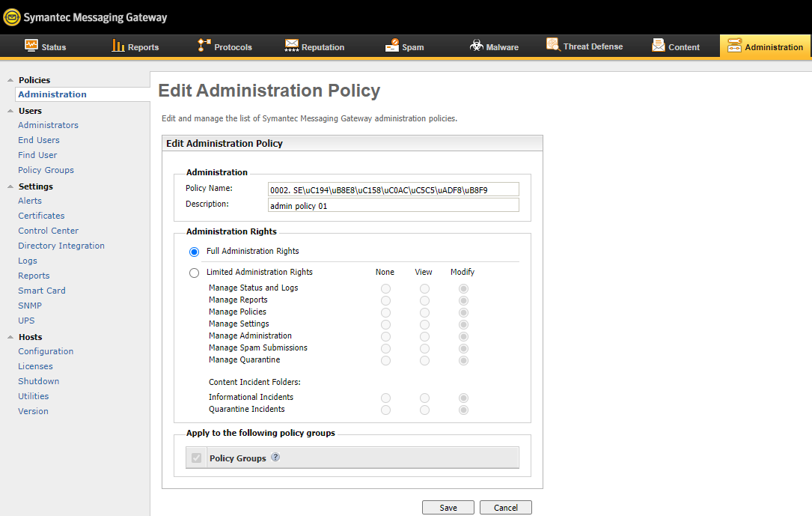Set Manage Quarantine to None
The height and width of the screenshot is (516, 812).
coord(386,360)
